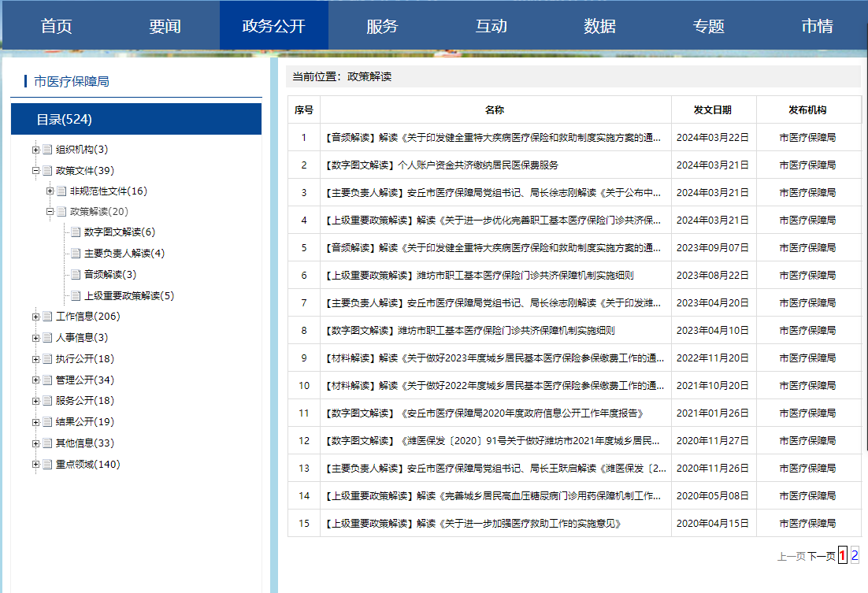Viewport: 868px width, 593px height.
Task: Click the document icon beside 政策文件(39)
Action: point(47,171)
